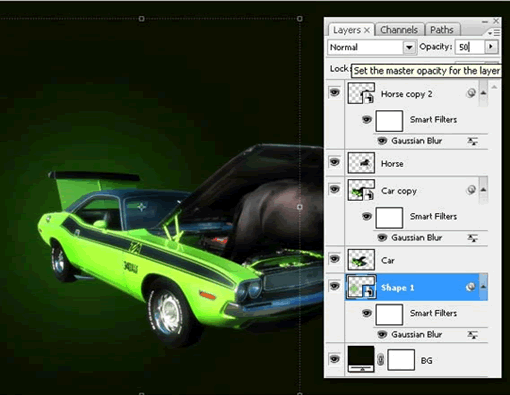This screenshot has width=510, height=395.
Task: Open the Layers panel flyout menu
Action: coord(494,33)
